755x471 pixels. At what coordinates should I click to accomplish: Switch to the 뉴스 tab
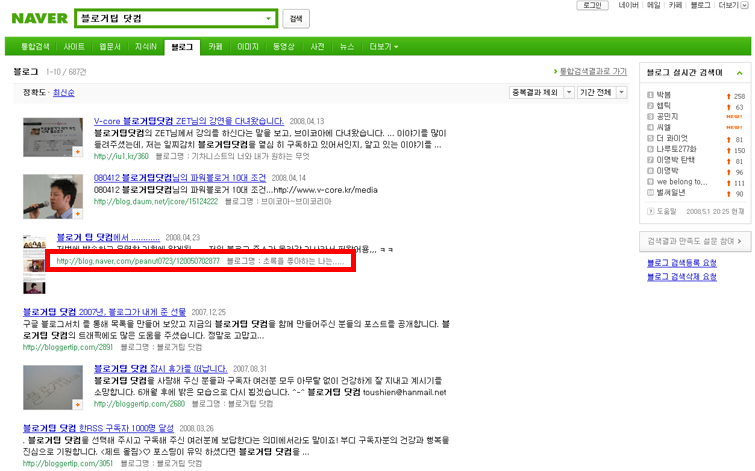347,47
